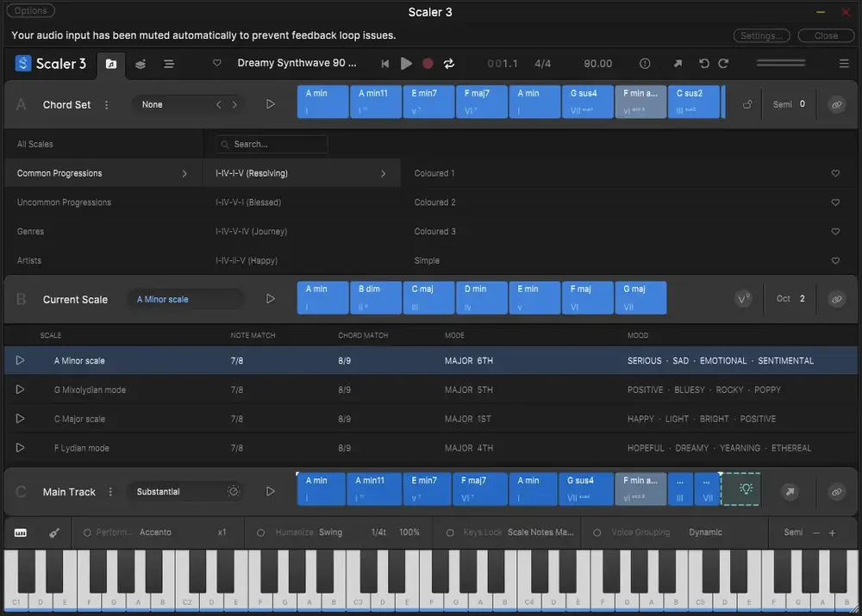Image resolution: width=862 pixels, height=616 pixels.
Task: Rewind to start with skip-back icon
Action: [384, 64]
